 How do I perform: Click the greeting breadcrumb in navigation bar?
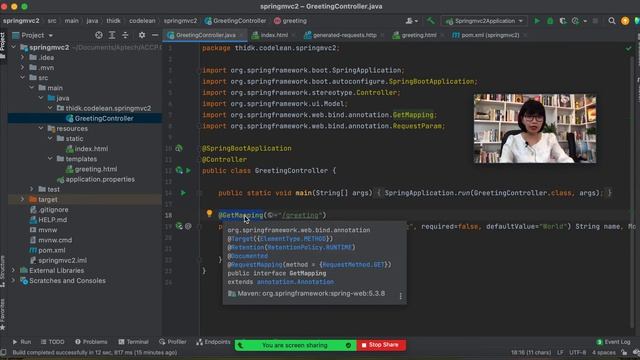click(x=290, y=21)
